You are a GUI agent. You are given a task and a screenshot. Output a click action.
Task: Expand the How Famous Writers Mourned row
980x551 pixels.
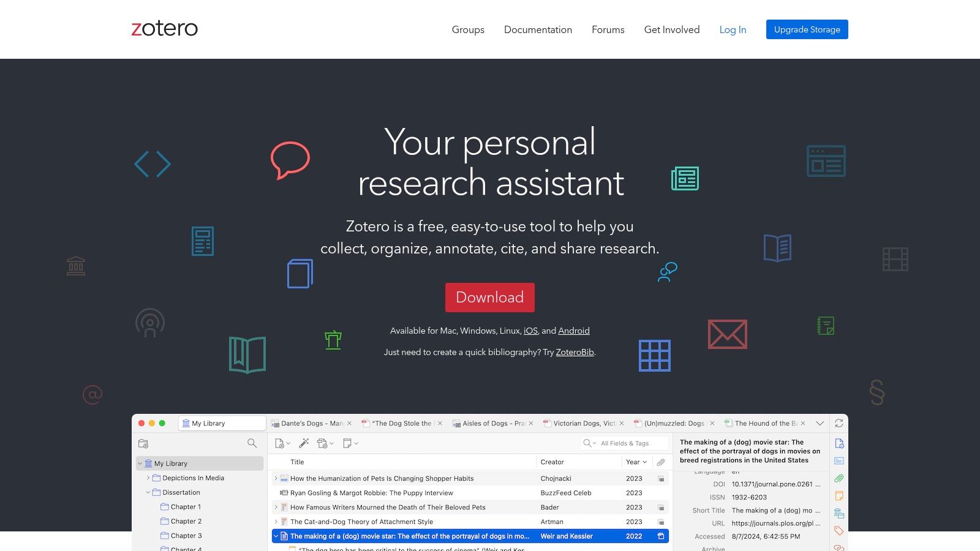(276, 508)
